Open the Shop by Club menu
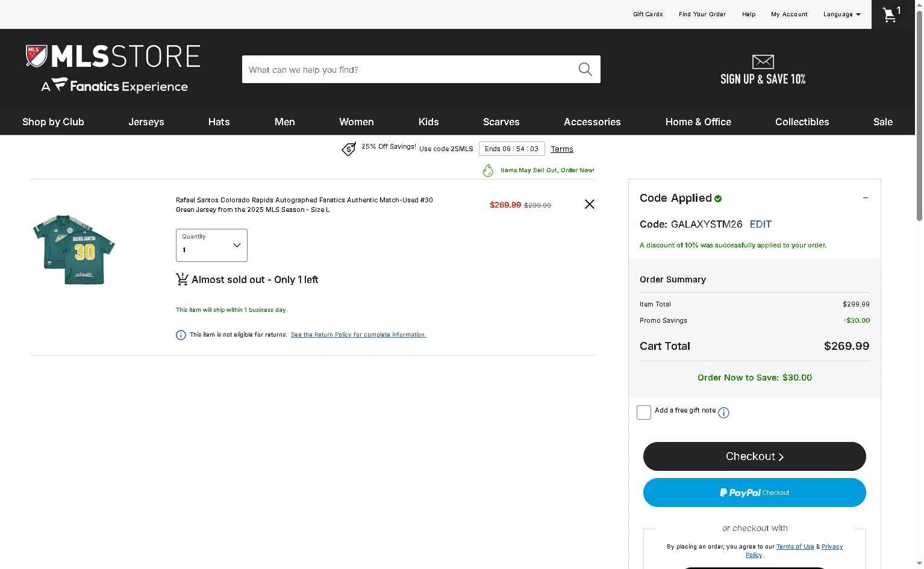924x569 pixels. click(x=53, y=122)
